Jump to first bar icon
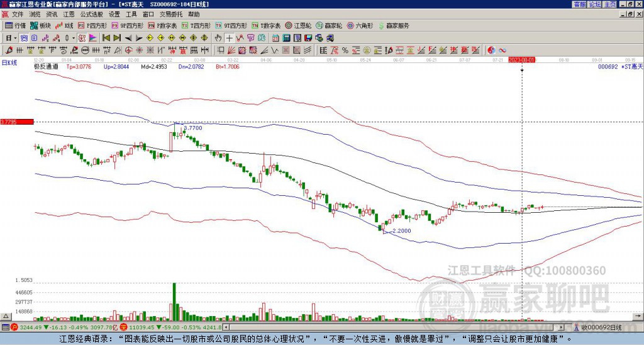Image resolution: width=644 pixels, height=345 pixels. point(106,38)
